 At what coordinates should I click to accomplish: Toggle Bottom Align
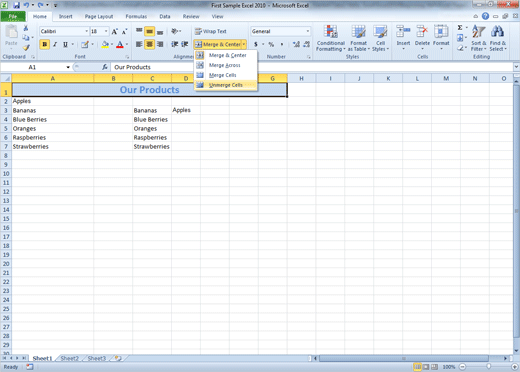click(160, 31)
